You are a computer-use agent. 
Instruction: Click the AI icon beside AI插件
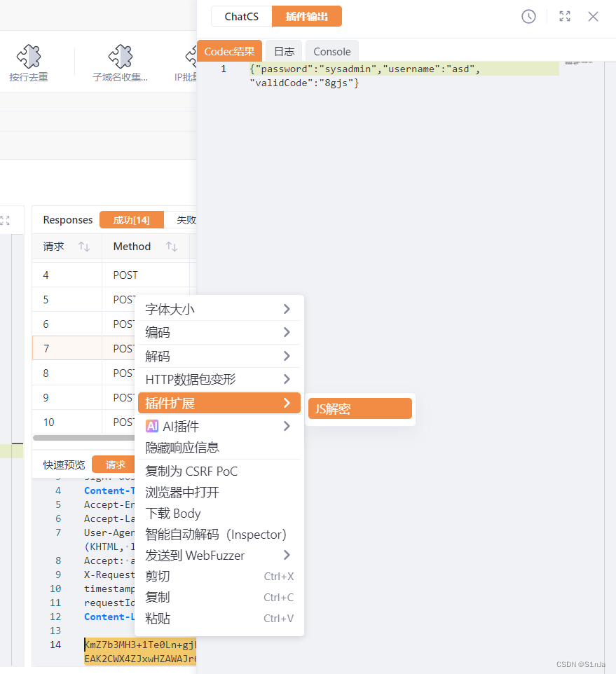(x=152, y=426)
